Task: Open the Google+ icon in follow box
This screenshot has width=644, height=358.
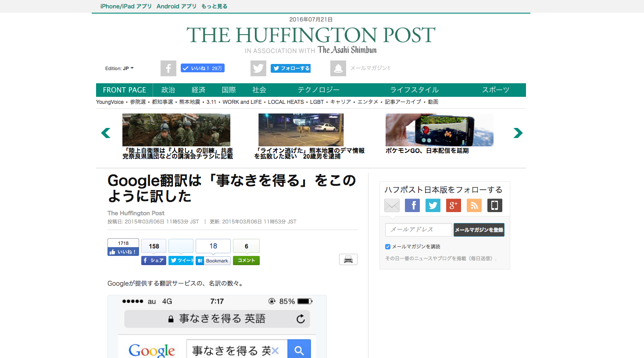Action: point(454,205)
